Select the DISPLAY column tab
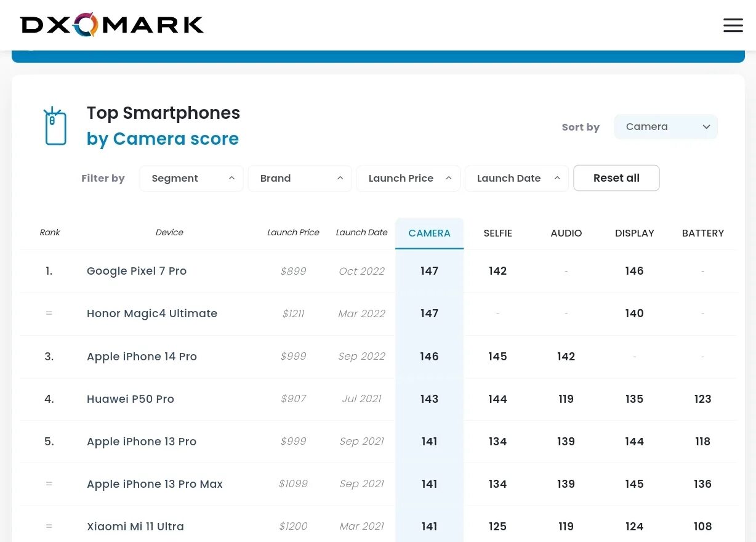Viewport: 756px width, 542px height. point(634,233)
